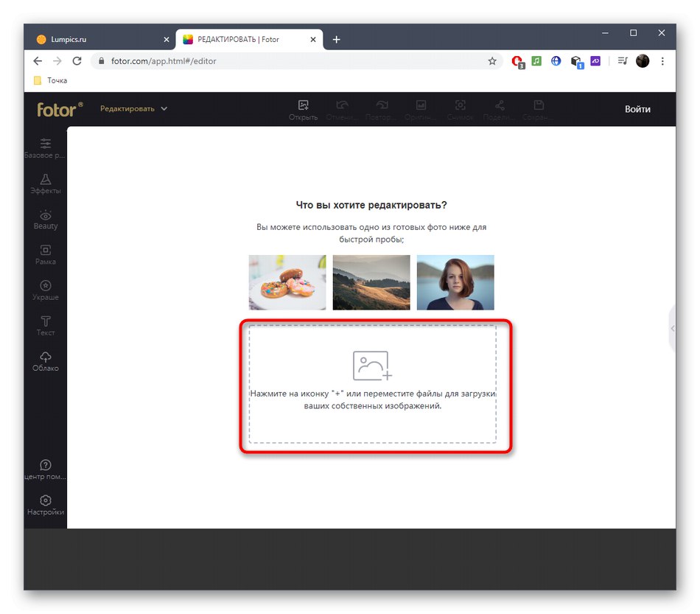Choose the mountain landscape sample photo
Screen dimensions: 700x614
(x=371, y=282)
